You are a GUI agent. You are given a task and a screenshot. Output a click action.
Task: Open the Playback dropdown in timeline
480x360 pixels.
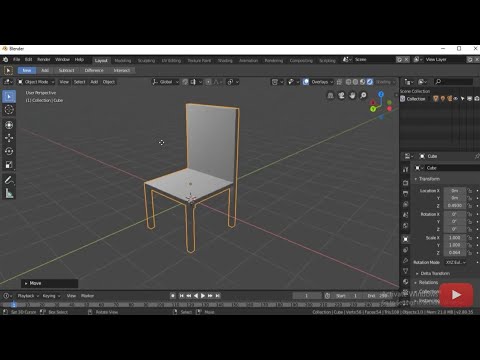[x=28, y=296]
